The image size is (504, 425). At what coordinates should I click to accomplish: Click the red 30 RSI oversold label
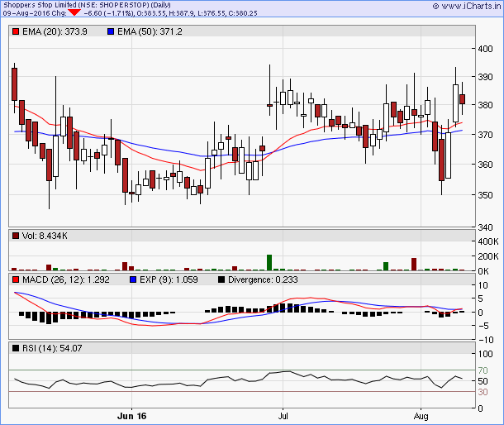tap(483, 392)
